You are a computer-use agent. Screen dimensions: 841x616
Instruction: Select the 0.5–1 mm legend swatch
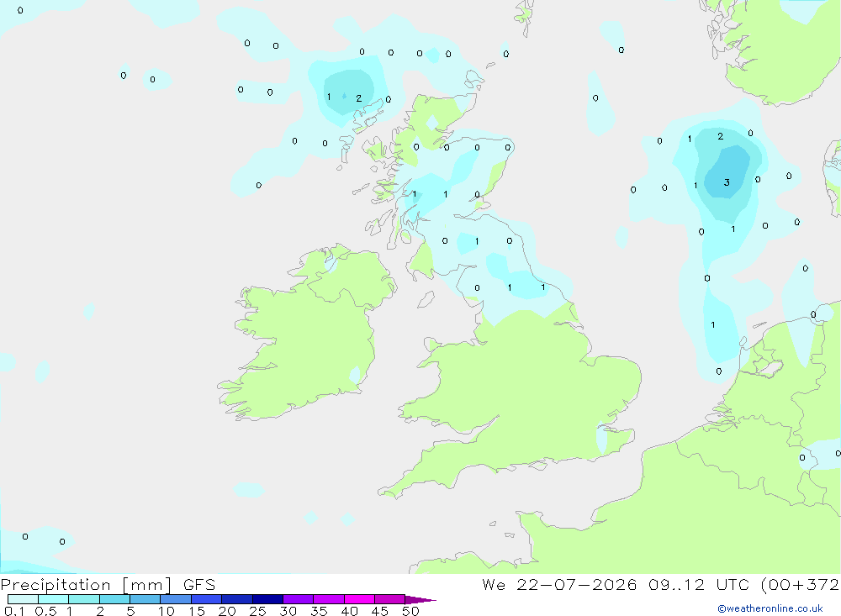pos(54,599)
